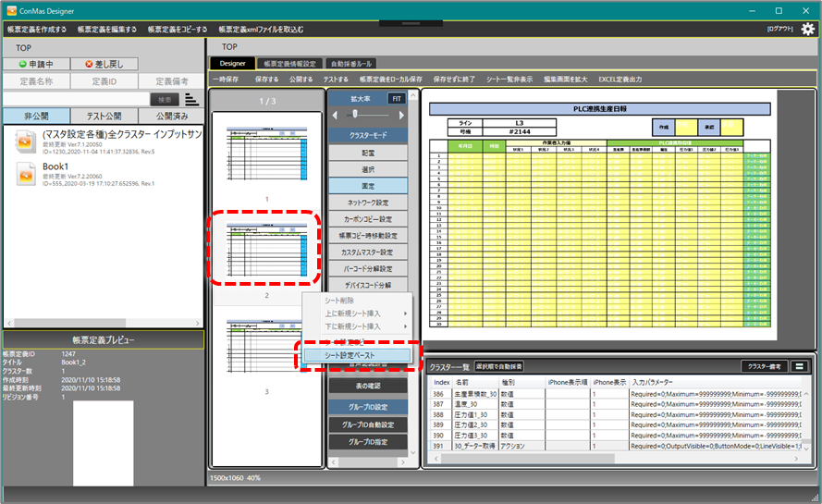
Task: Toggle the 固定 cluster mode button
Action: click(x=368, y=186)
